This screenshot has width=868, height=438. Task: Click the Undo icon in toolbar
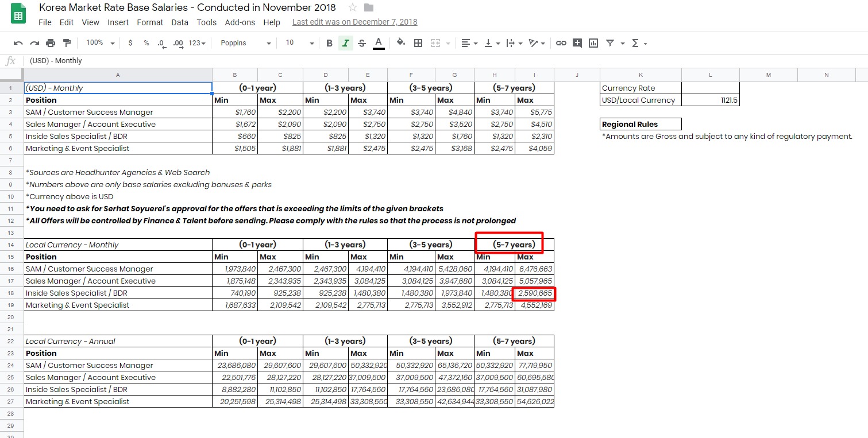coord(18,43)
